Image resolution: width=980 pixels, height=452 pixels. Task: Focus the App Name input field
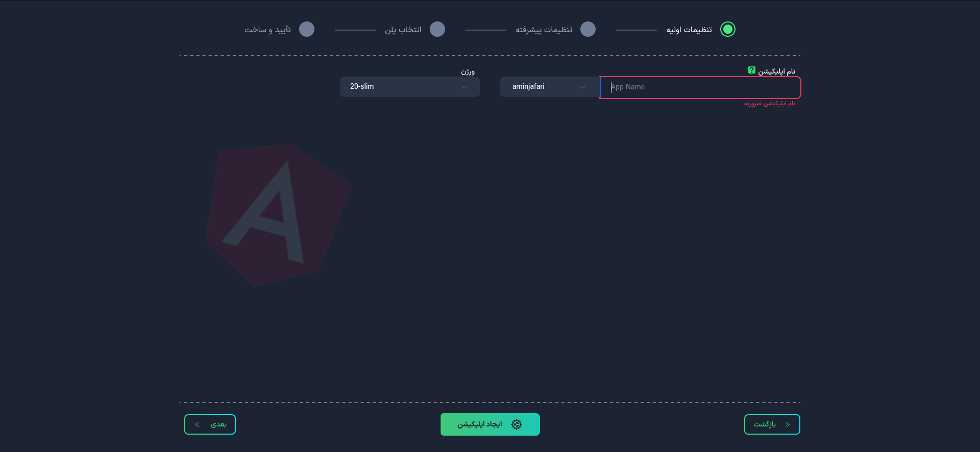click(x=700, y=87)
